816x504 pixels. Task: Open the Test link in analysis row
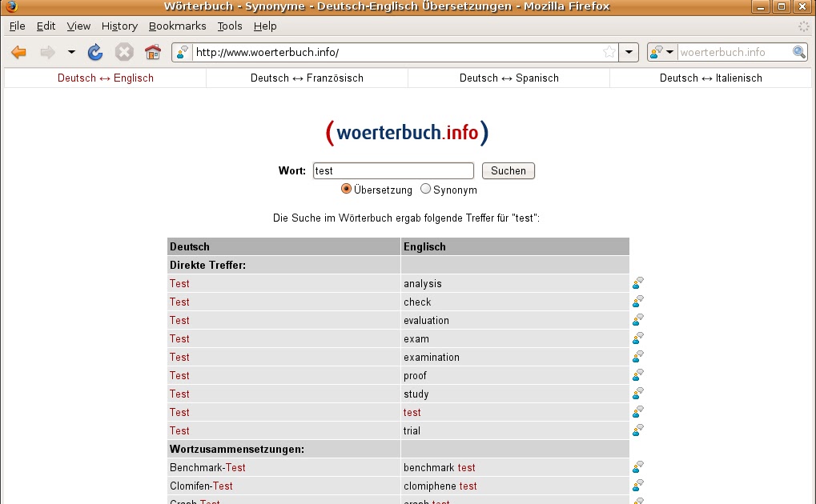[x=179, y=283]
